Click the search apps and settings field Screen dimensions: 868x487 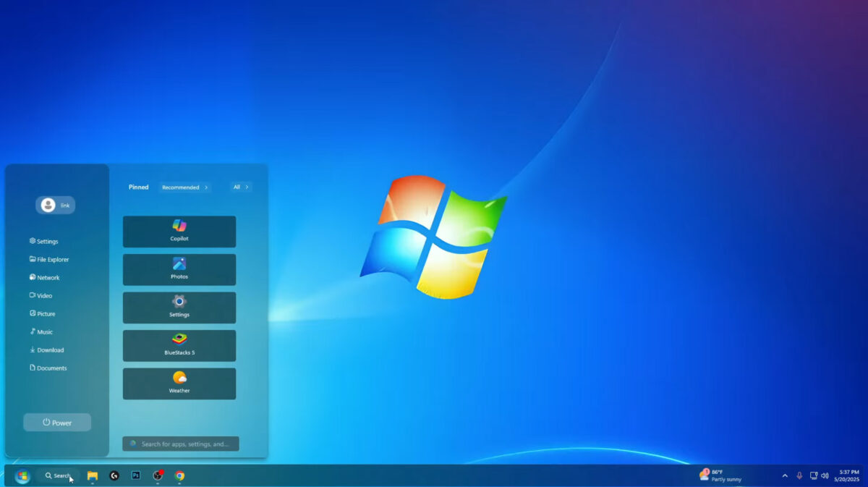click(180, 443)
